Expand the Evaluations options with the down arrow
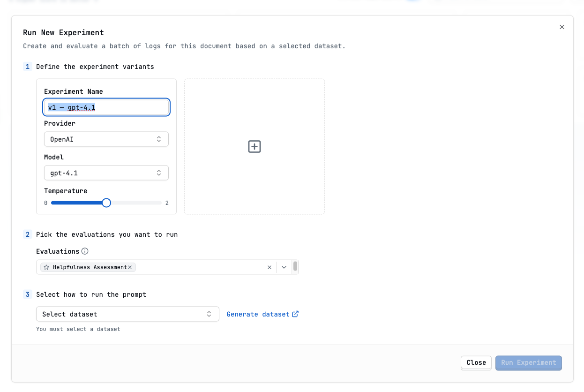 [x=284, y=267]
